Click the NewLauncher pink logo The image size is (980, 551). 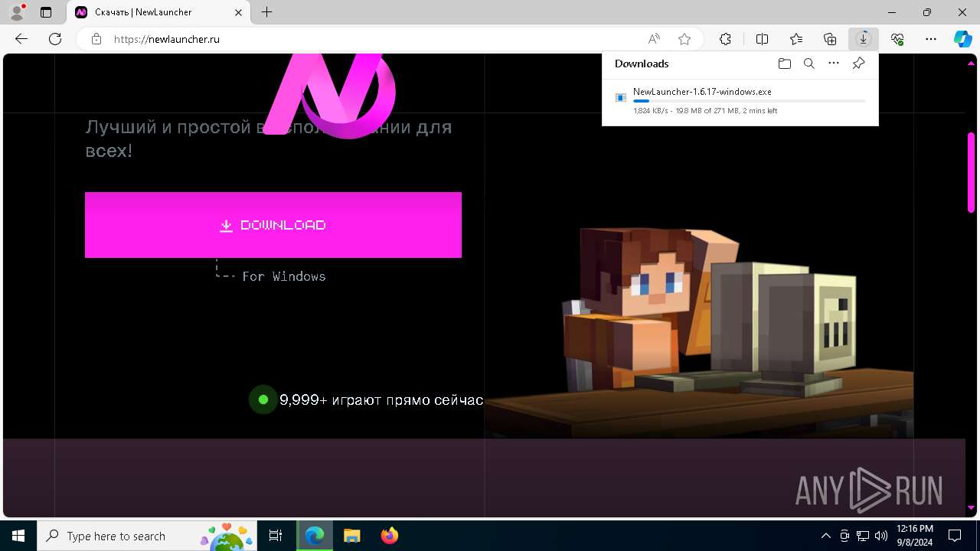point(331,96)
